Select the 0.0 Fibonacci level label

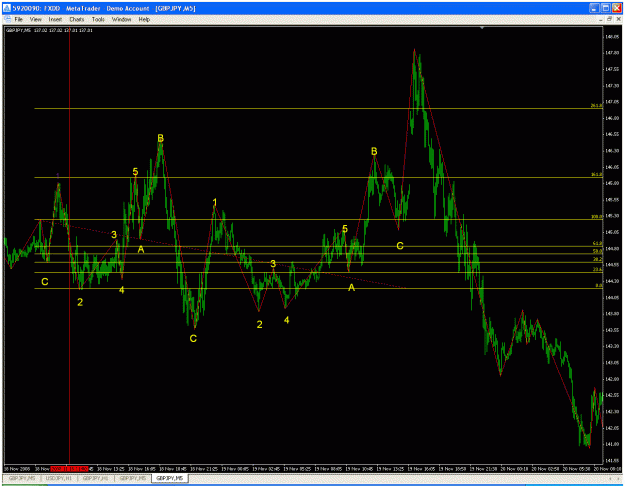click(x=598, y=285)
